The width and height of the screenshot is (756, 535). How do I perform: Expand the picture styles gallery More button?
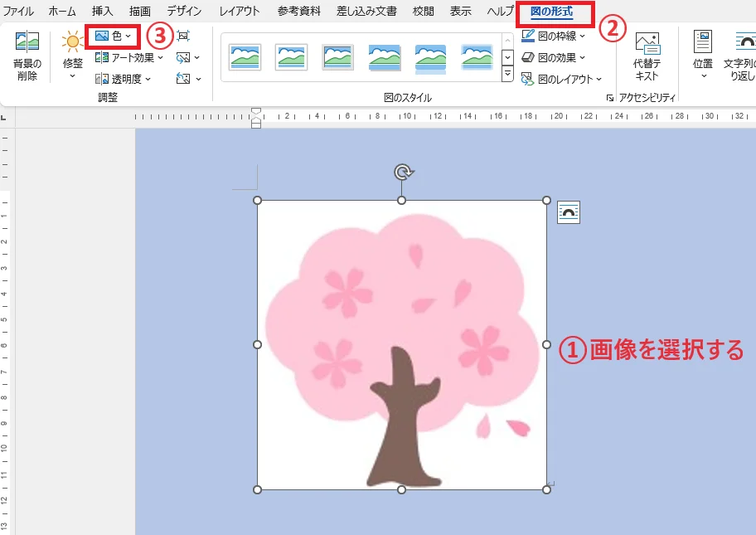pyautogui.click(x=507, y=73)
